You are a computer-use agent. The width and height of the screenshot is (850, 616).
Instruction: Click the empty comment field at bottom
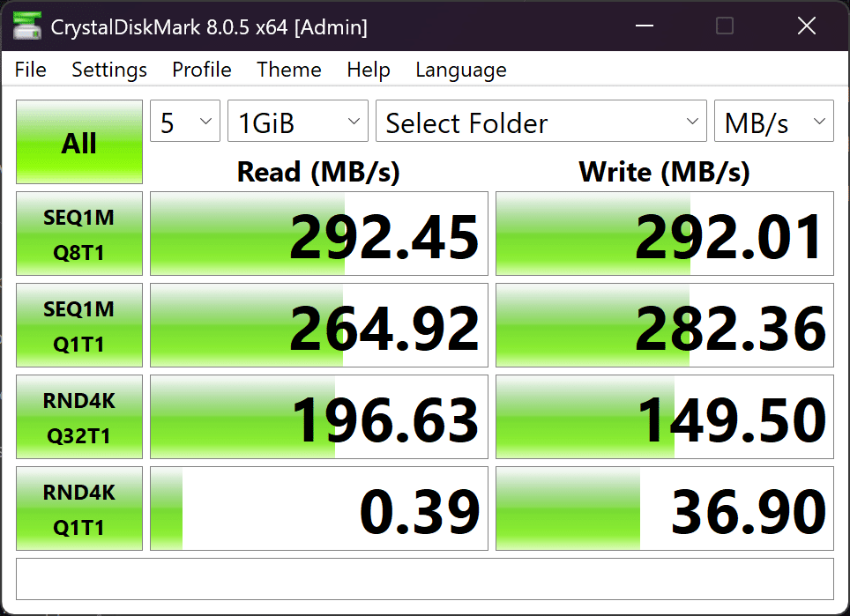(x=424, y=578)
